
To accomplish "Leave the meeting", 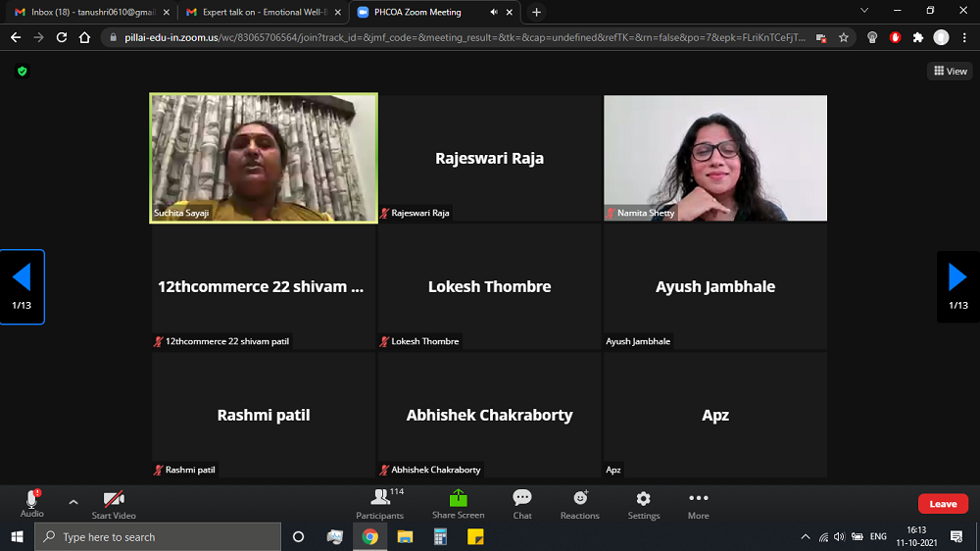I will point(943,504).
